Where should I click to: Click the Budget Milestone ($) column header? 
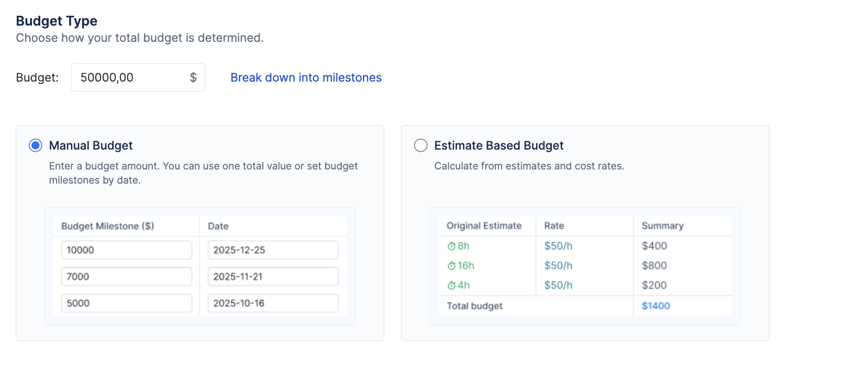107,226
